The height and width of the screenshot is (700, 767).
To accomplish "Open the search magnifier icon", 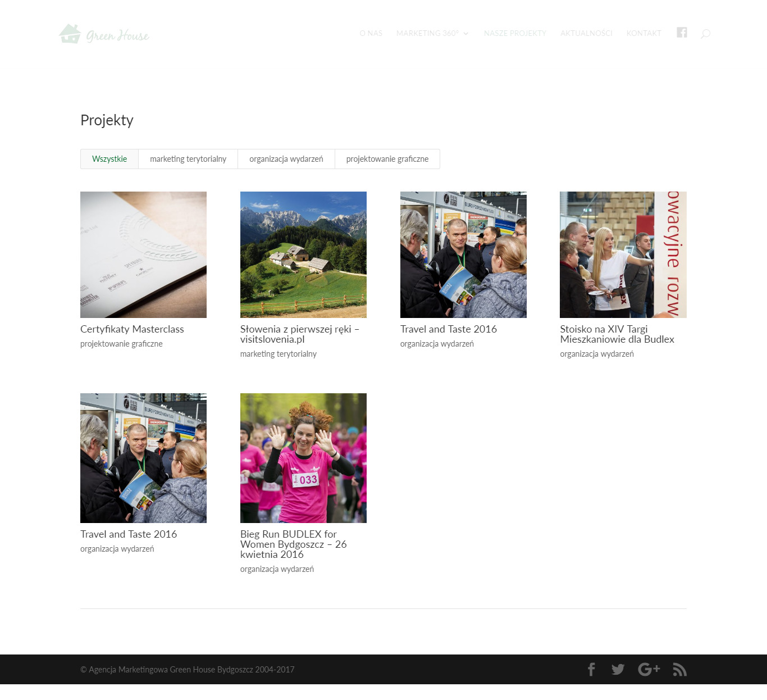I will pos(705,34).
